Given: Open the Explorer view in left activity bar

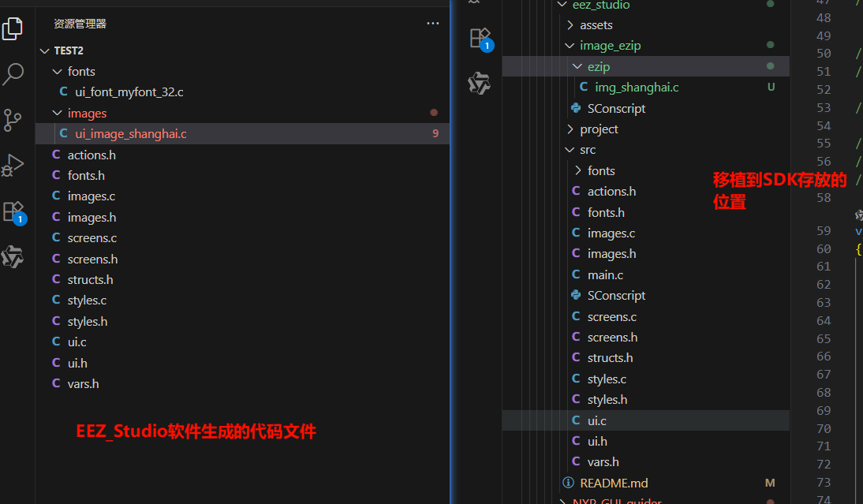Looking at the screenshot, I should point(13,28).
